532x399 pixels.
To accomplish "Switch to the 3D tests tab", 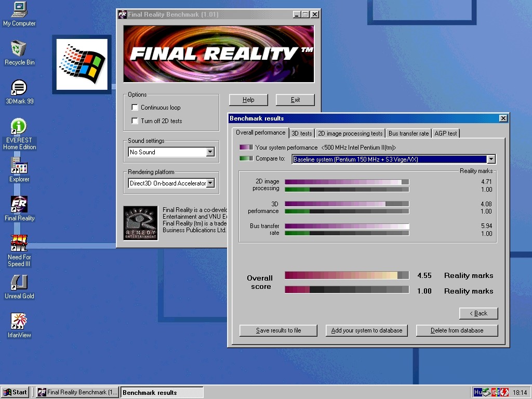I will [302, 134].
